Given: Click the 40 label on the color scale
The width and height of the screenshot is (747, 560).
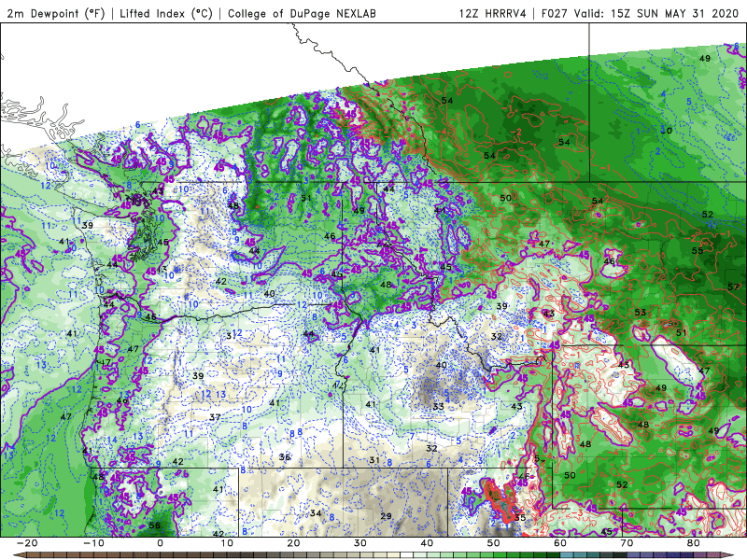Looking at the screenshot, I should pyautogui.click(x=427, y=543).
